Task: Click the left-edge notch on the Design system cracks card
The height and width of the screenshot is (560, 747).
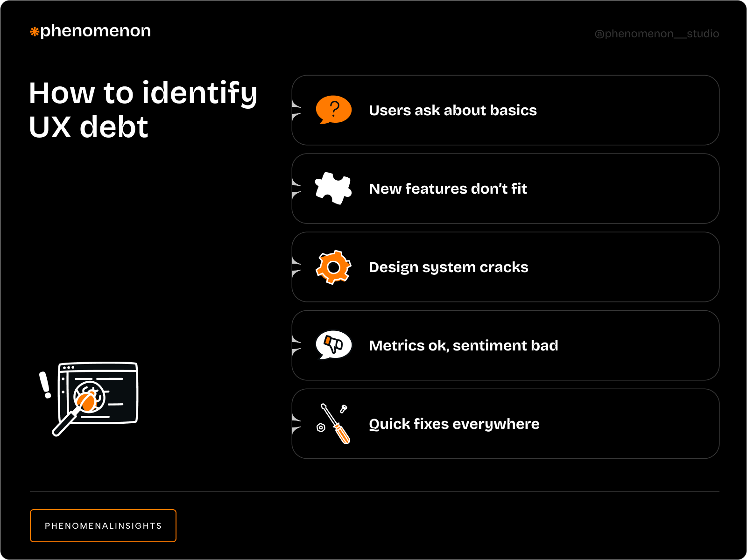Action: (296, 267)
